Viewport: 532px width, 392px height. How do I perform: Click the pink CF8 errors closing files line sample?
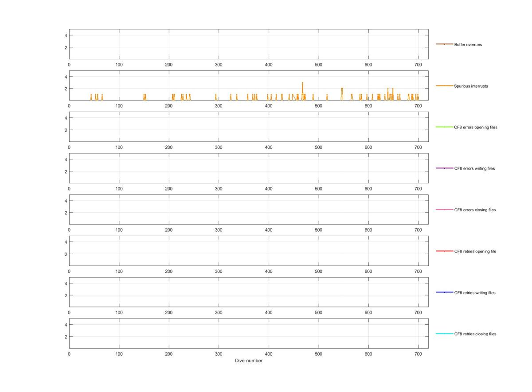click(444, 210)
